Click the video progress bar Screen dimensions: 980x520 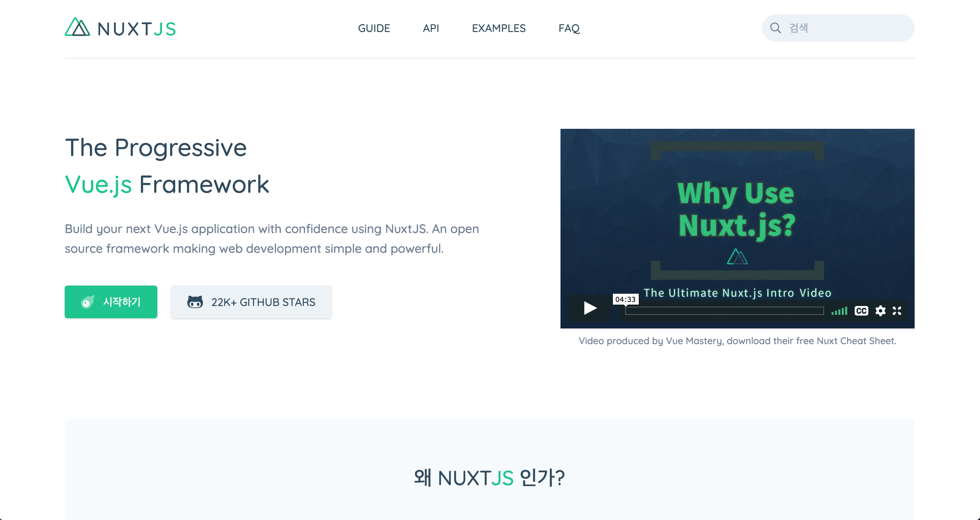[724, 311]
